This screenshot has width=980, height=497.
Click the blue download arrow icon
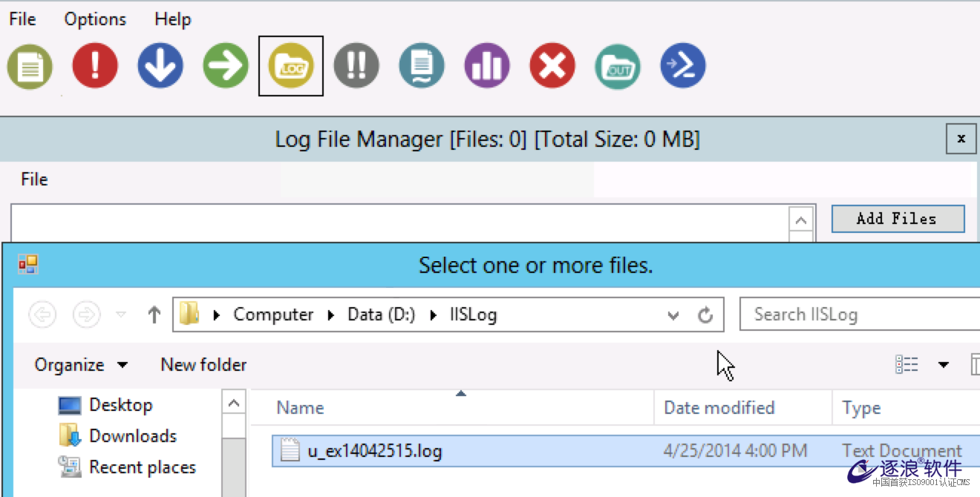tap(160, 65)
